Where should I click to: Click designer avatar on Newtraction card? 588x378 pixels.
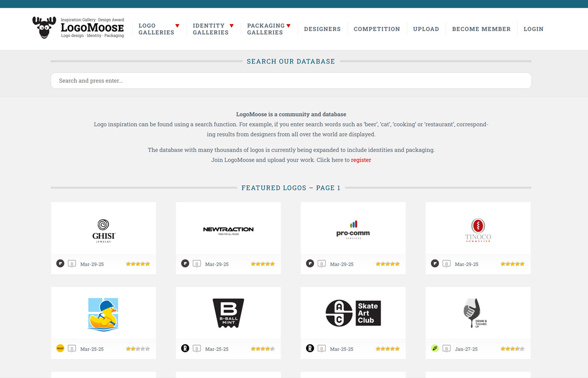click(185, 263)
